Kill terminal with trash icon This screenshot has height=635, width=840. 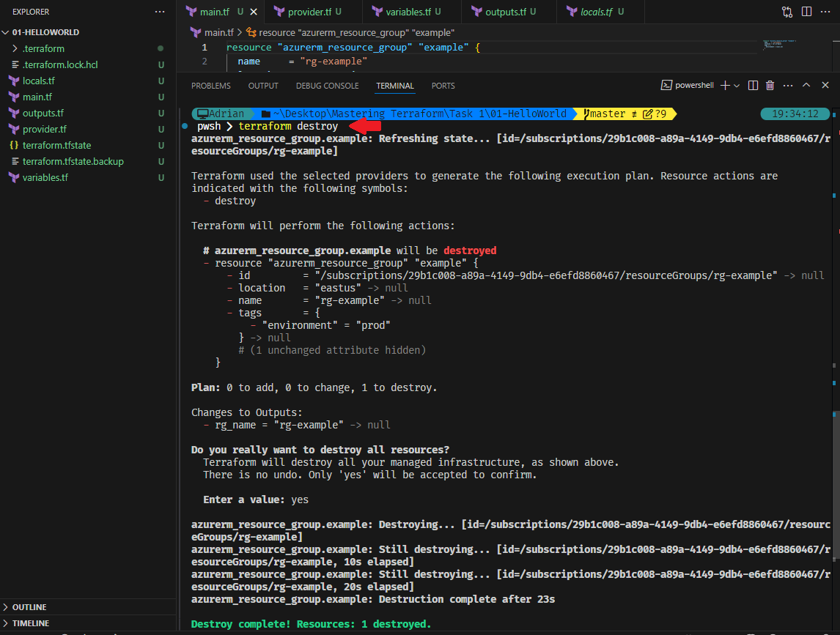pyautogui.click(x=770, y=85)
